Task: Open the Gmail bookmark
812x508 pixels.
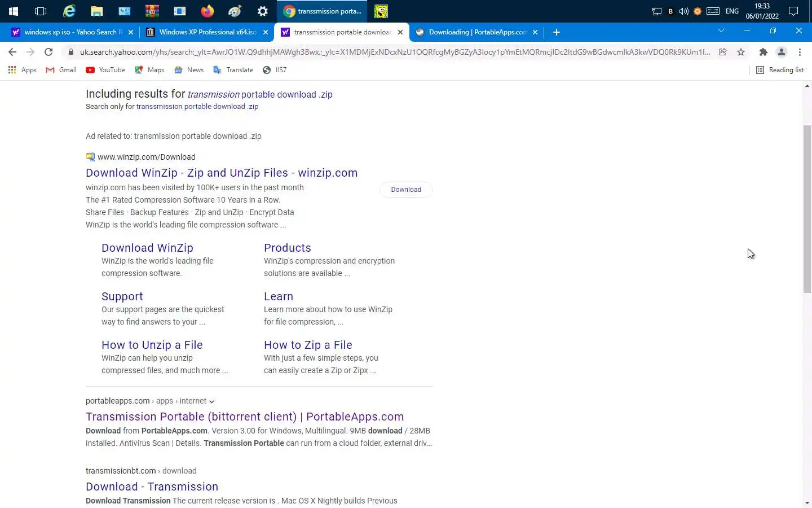Action: tap(61, 70)
